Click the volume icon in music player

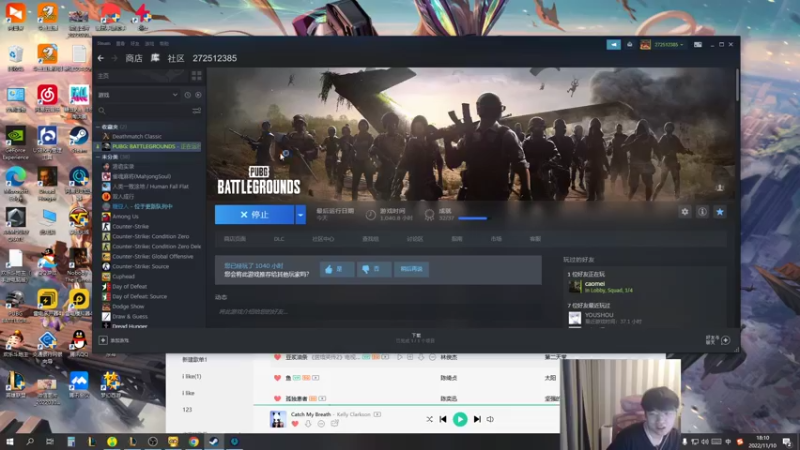click(x=490, y=419)
